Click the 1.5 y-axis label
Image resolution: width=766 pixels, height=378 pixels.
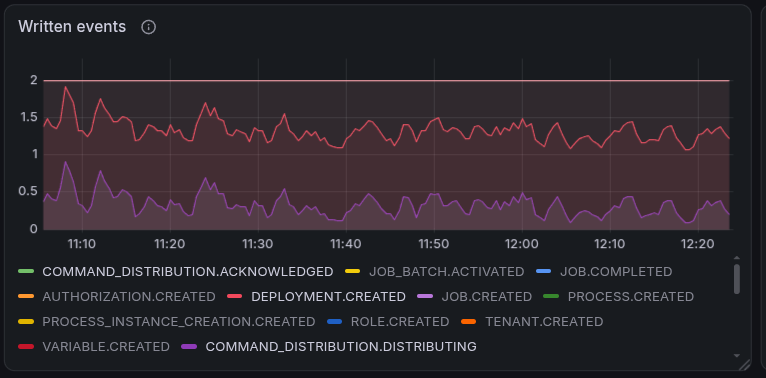[x=29, y=117]
